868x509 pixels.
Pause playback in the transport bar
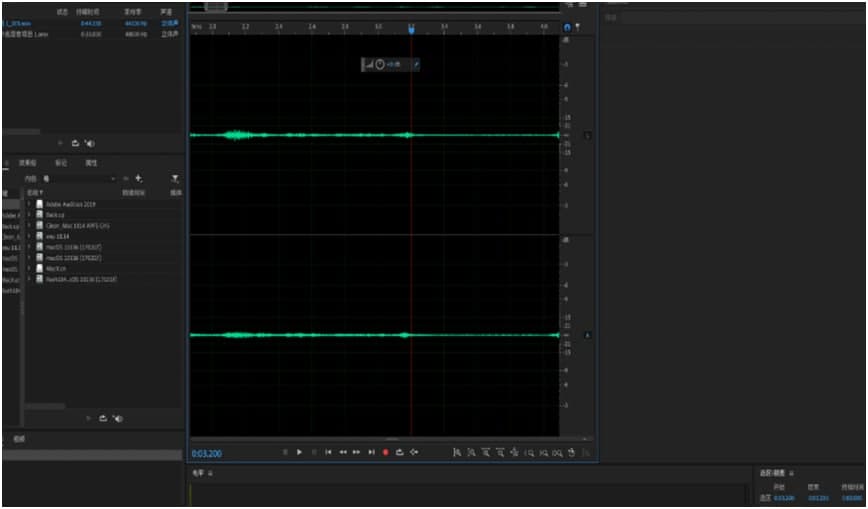pyautogui.click(x=314, y=453)
